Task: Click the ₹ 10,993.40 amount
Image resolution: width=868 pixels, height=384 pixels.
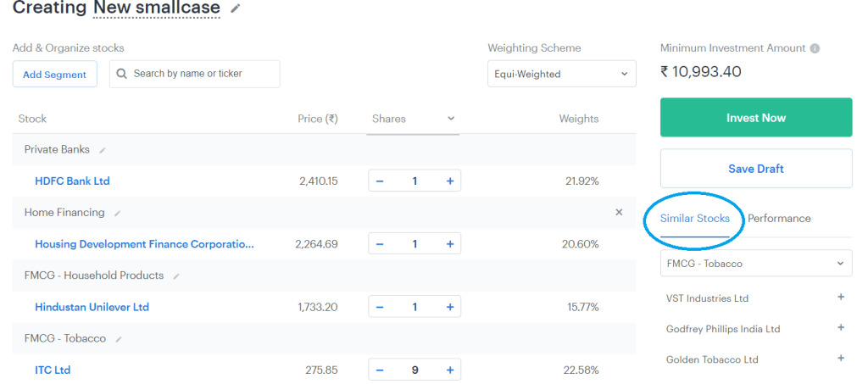Action: (701, 72)
